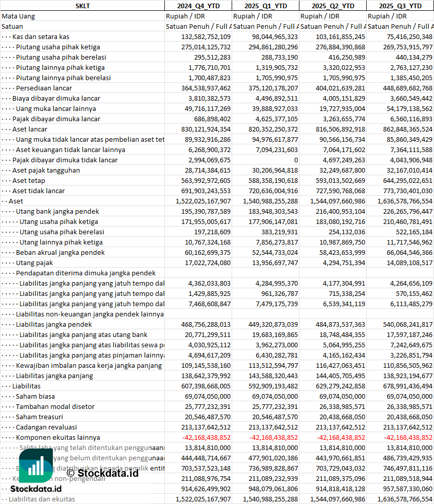Click Liabilitas jangka panjang value 138,642,379,992
Image resolution: width=434 pixels, height=504 pixels.
click(x=205, y=376)
